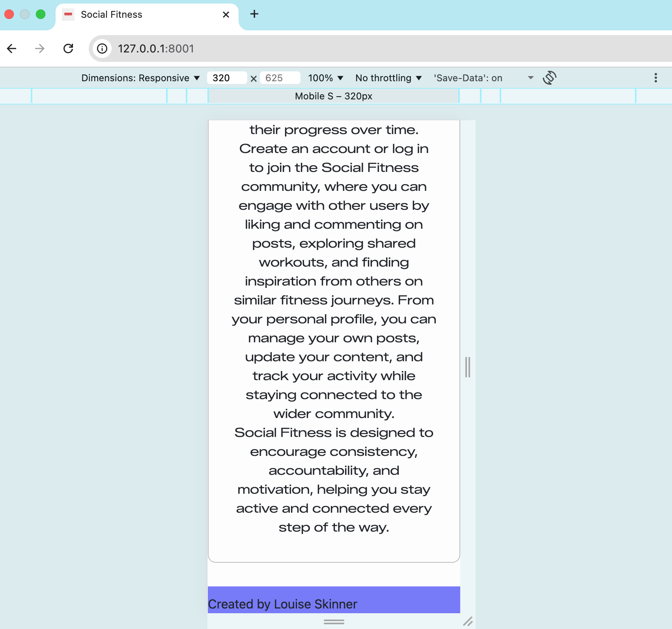Open the No throttling dropdown

tap(388, 78)
